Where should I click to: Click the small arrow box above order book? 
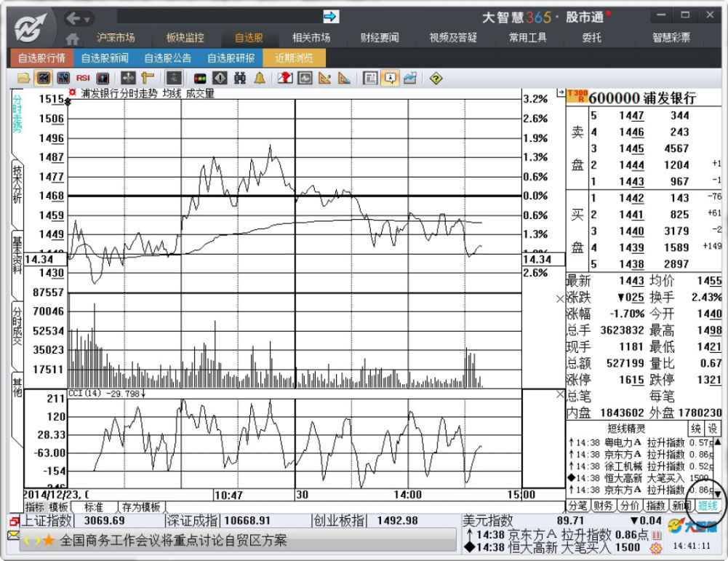click(561, 93)
